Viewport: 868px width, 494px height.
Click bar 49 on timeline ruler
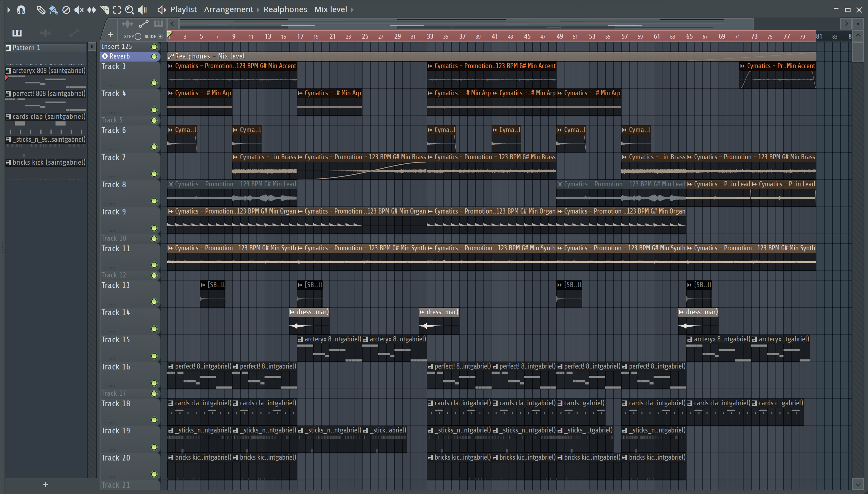pyautogui.click(x=559, y=36)
